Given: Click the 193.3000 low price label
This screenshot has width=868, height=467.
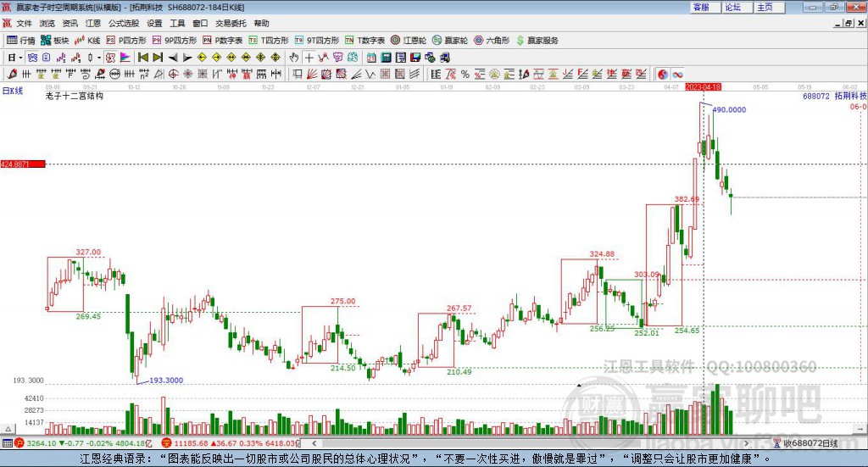Looking at the screenshot, I should pyautogui.click(x=166, y=381).
